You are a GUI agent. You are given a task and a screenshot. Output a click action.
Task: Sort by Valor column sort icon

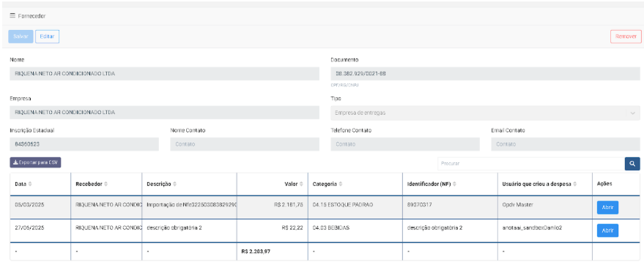pos(301,184)
